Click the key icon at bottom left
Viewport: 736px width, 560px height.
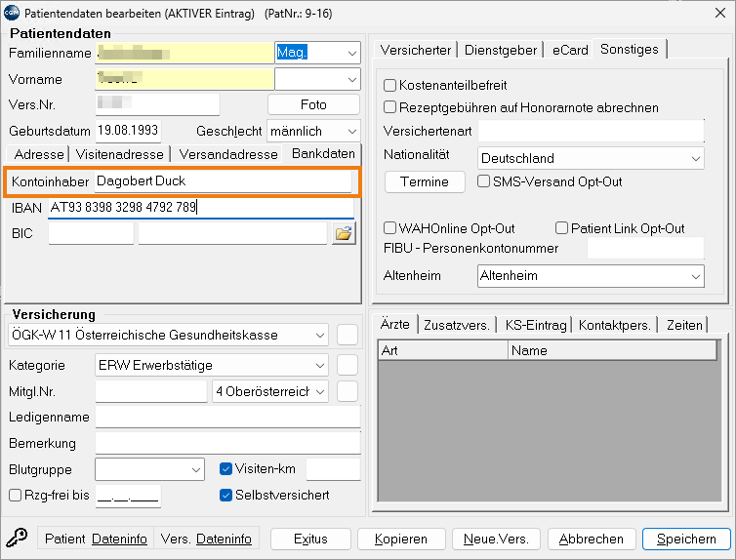[x=17, y=538]
